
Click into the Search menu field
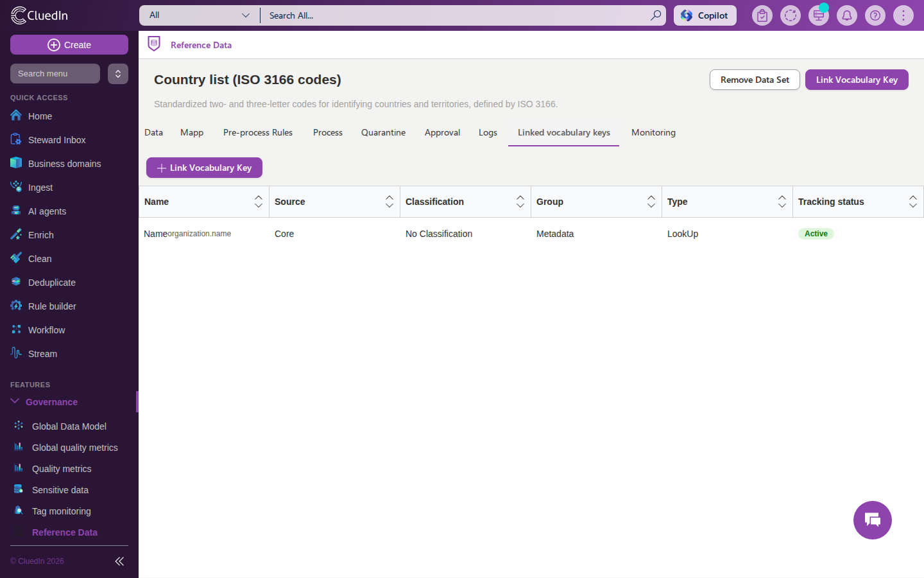(x=55, y=74)
